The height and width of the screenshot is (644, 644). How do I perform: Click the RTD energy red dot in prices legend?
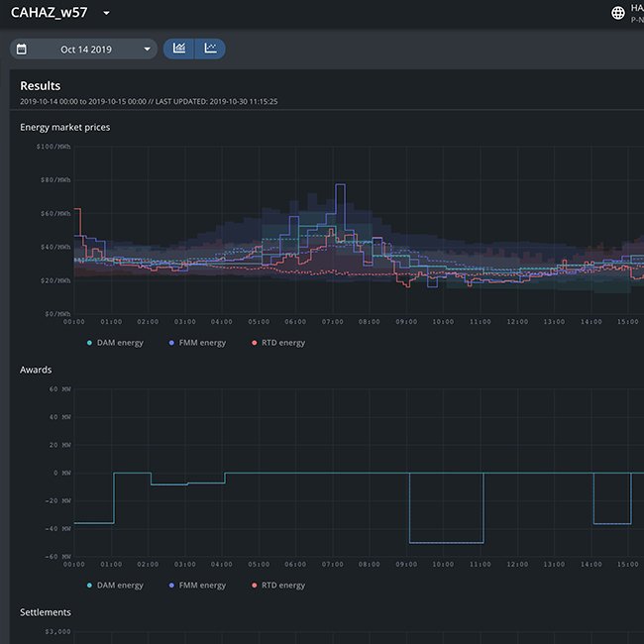click(253, 343)
